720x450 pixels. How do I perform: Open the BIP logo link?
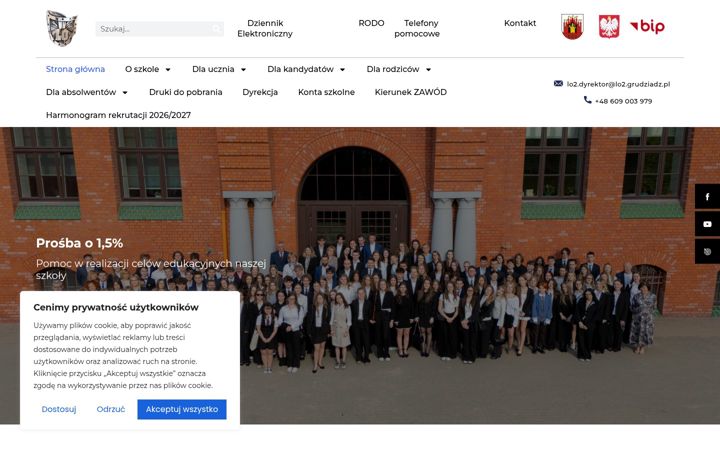pos(647,27)
